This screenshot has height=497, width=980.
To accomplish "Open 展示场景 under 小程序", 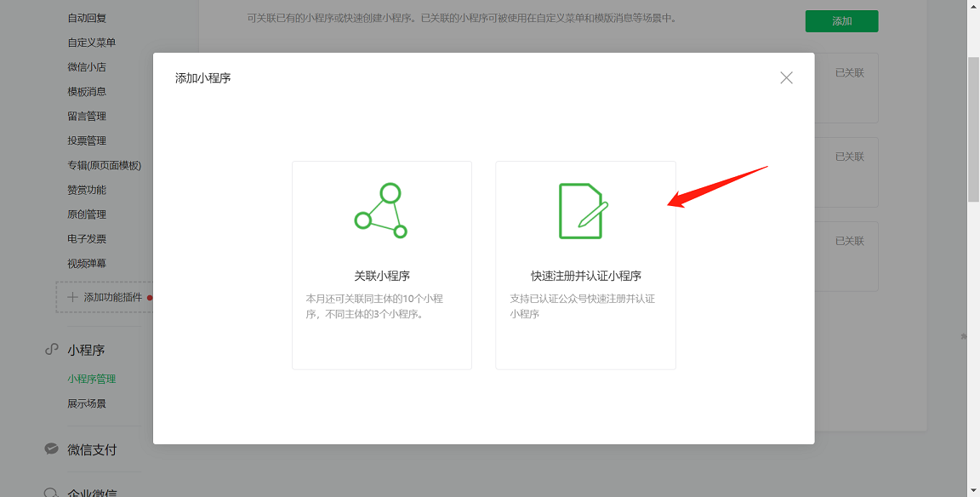I will (87, 404).
